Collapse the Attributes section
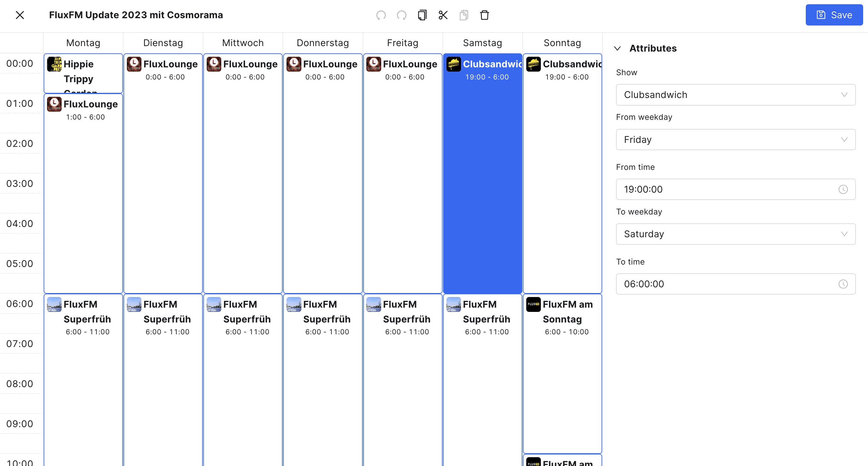Image resolution: width=868 pixels, height=466 pixels. pyautogui.click(x=617, y=49)
